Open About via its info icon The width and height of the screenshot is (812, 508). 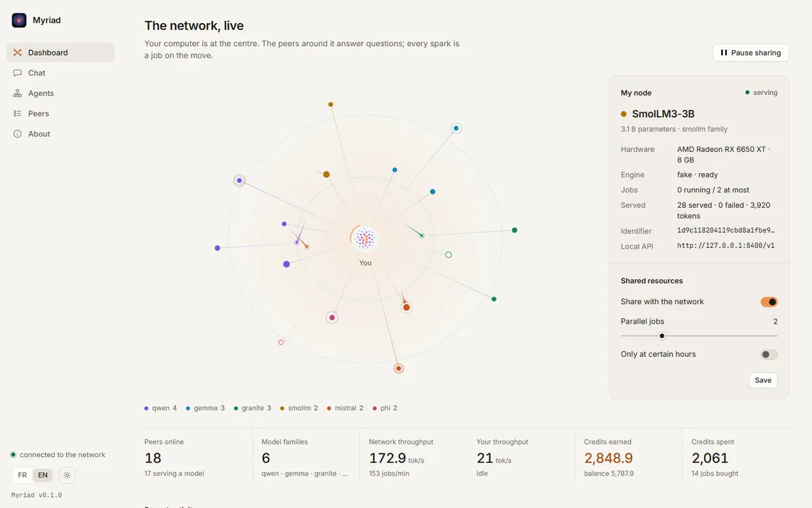[18, 133]
